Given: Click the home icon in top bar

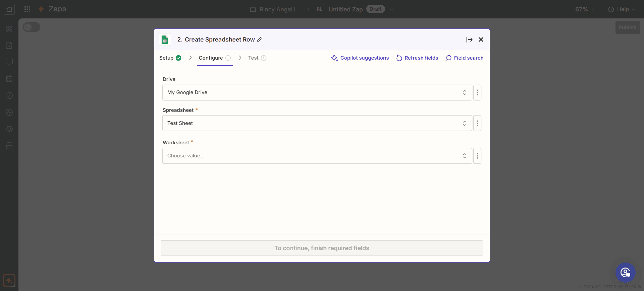Looking at the screenshot, I should pyautogui.click(x=9, y=9).
